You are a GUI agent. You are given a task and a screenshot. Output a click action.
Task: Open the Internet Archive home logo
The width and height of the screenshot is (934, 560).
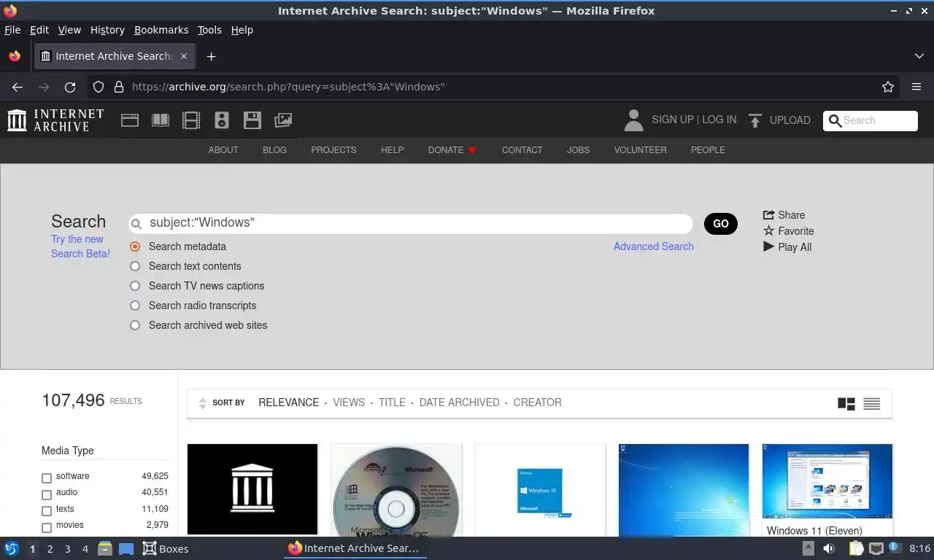tap(55, 120)
